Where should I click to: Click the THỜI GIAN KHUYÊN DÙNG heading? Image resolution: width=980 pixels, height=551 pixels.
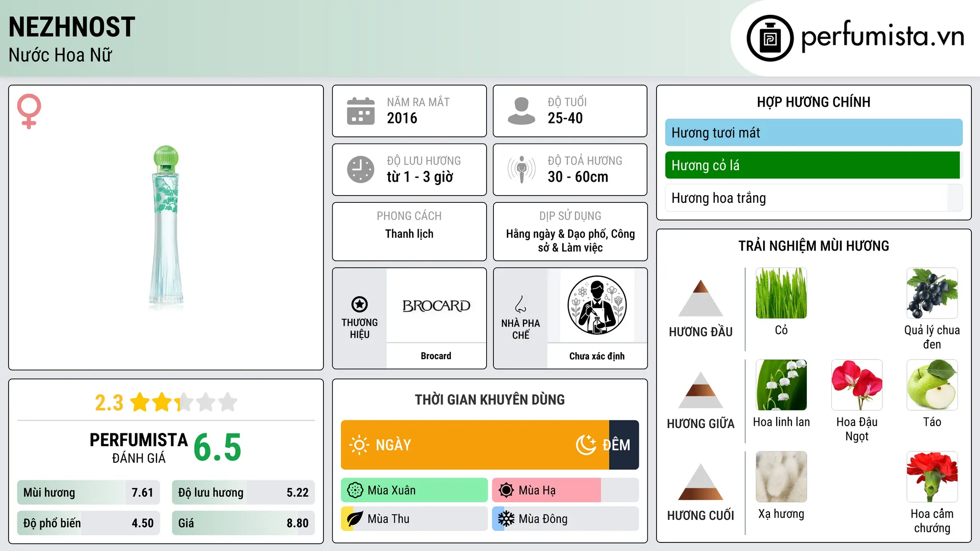click(x=490, y=399)
